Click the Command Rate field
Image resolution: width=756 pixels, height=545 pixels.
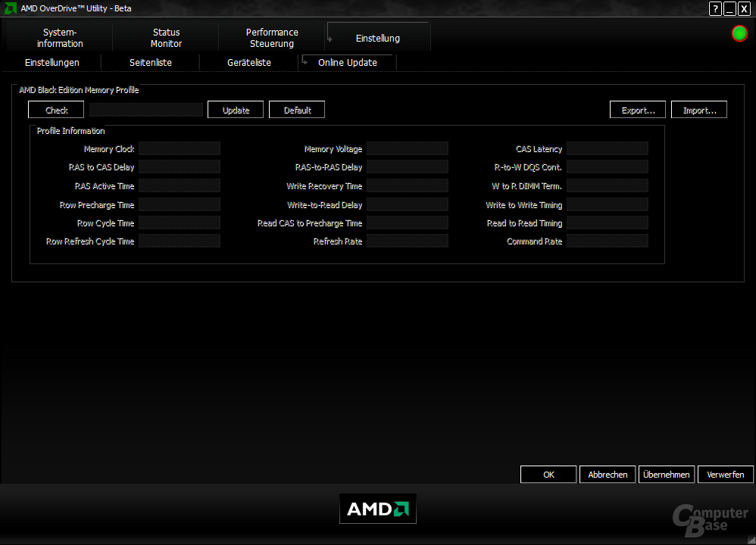pos(608,241)
